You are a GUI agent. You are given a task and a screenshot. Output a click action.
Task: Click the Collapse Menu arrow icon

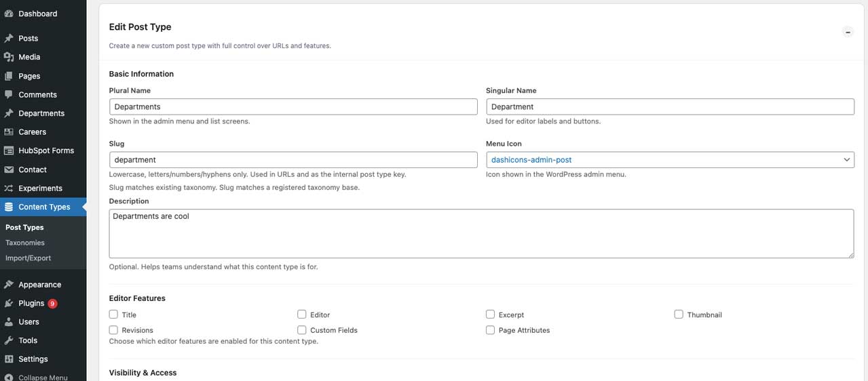point(9,377)
